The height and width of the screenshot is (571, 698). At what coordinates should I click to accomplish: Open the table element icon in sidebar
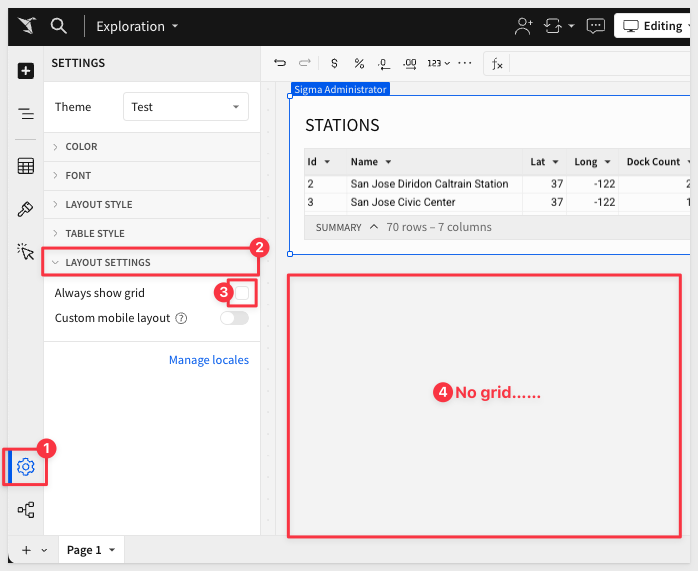(26, 166)
